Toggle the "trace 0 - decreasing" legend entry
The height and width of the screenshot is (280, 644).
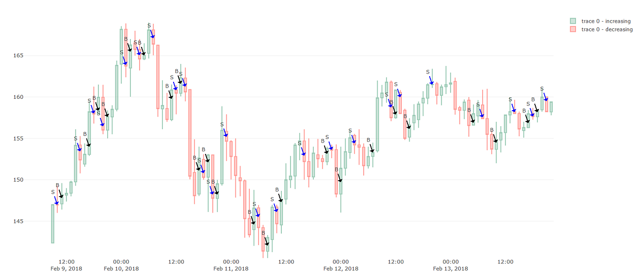point(601,29)
